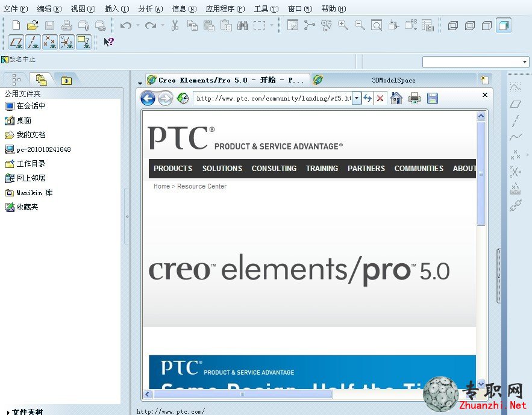Toggle datum axes display
Image resolution: width=532 pixels, height=415 pixels.
pyautogui.click(x=33, y=42)
